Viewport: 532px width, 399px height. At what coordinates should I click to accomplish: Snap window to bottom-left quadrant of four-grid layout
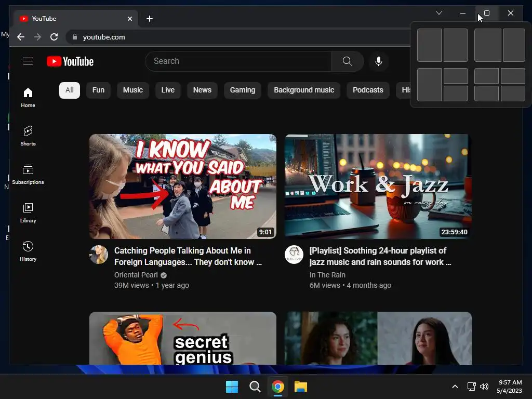click(486, 94)
